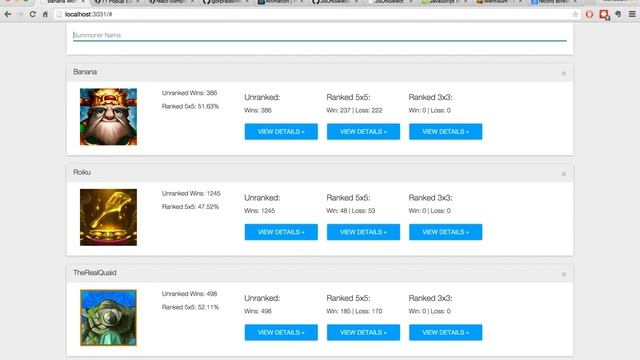640x360 pixels.
Task: Click 'Ranked 5x5: 52.11%' text
Action: (190, 307)
